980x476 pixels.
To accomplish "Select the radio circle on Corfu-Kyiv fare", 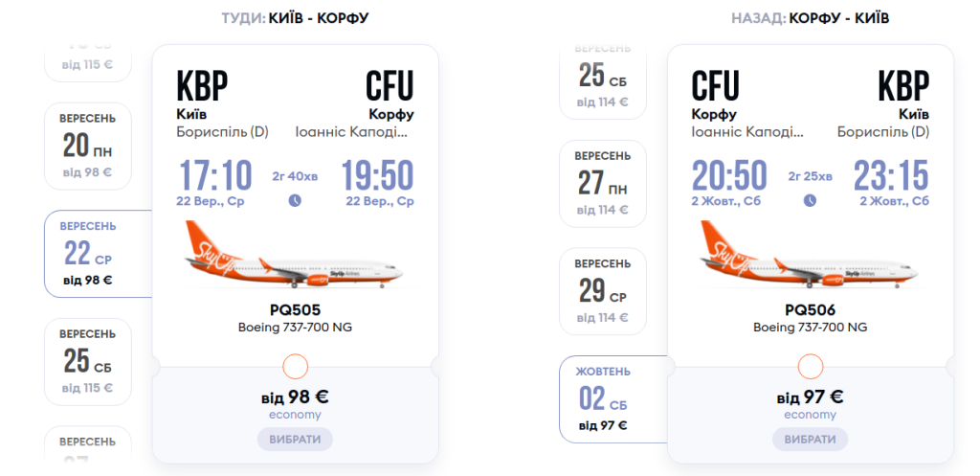I will pos(811,366).
